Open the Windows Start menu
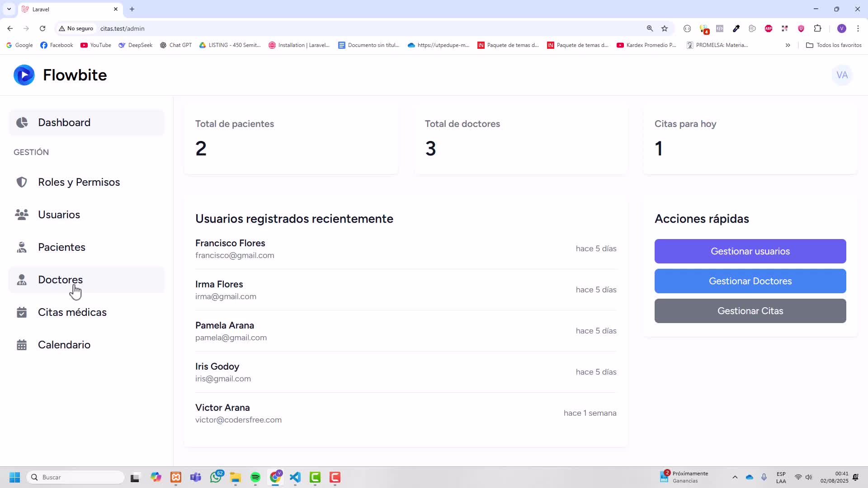Viewport: 868px width, 488px height. [x=14, y=477]
